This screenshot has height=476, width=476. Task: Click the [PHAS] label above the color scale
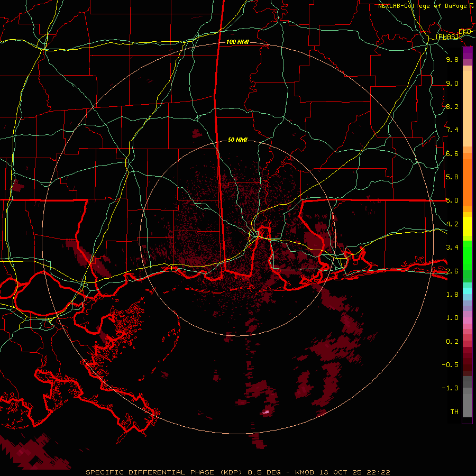447,36
